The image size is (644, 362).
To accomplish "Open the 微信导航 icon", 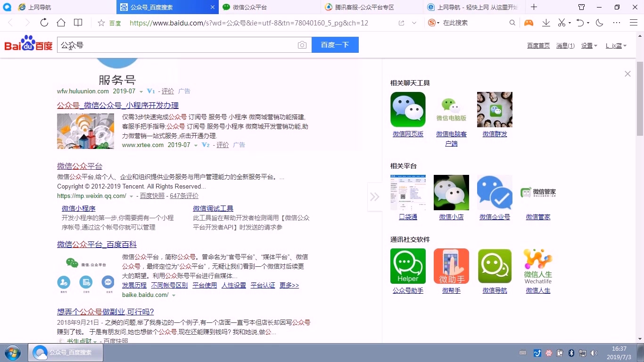I will click(495, 266).
